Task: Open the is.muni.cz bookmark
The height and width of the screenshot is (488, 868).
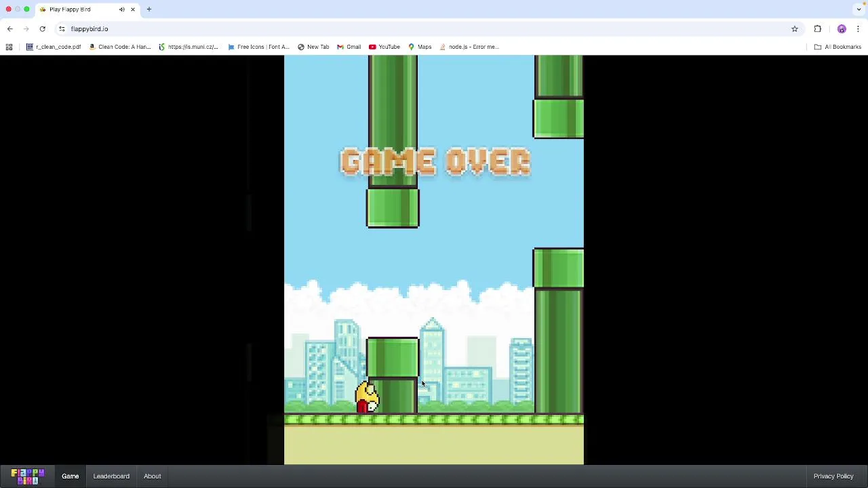Action: coord(189,47)
